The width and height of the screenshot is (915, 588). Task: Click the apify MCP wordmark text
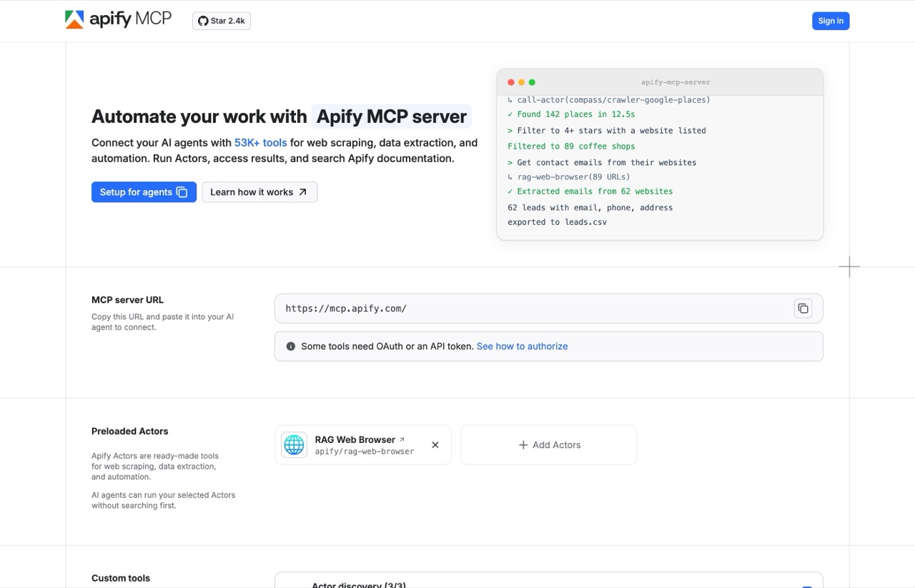[130, 19]
